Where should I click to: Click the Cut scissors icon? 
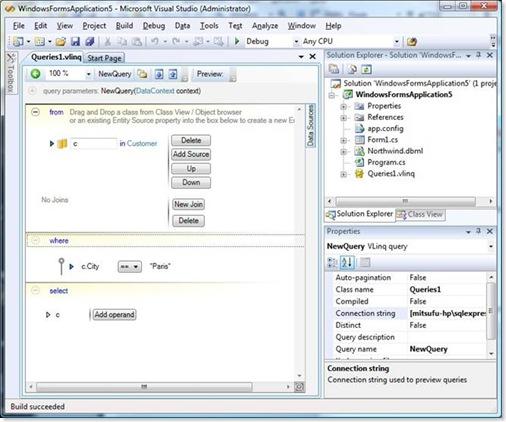click(x=107, y=41)
